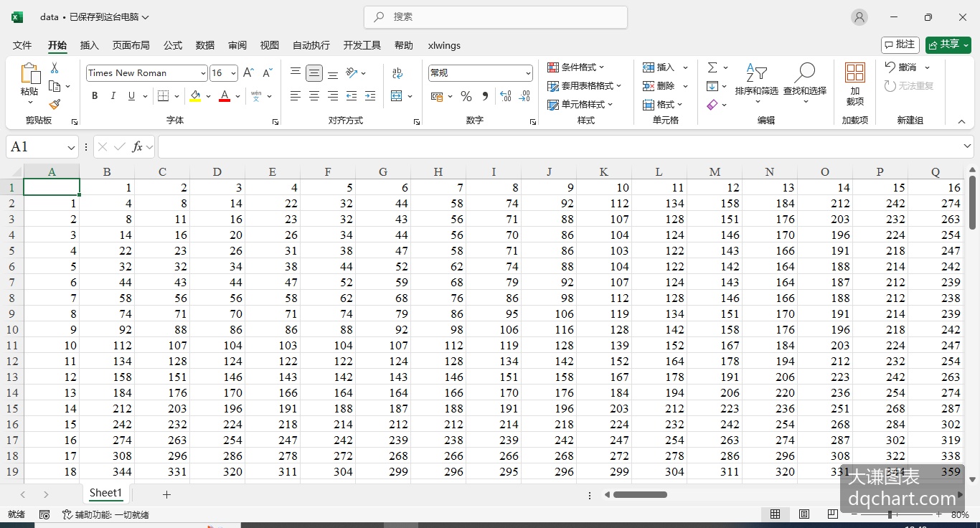Add a new sheet with plus button
980x528 pixels.
(166, 494)
